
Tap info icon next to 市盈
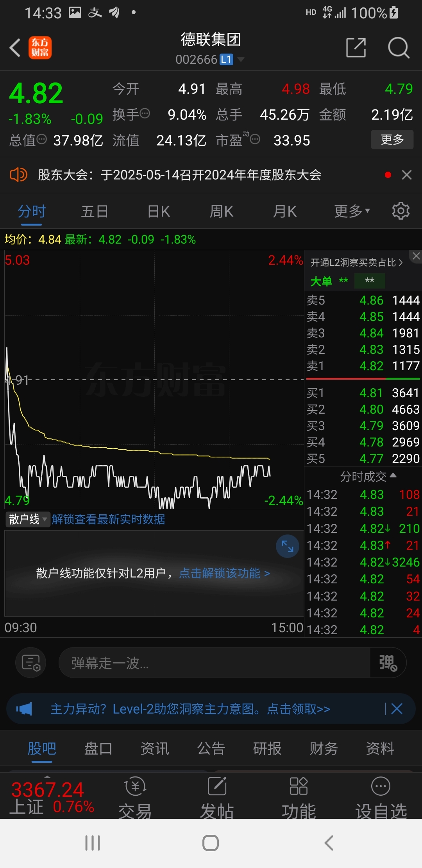(255, 139)
